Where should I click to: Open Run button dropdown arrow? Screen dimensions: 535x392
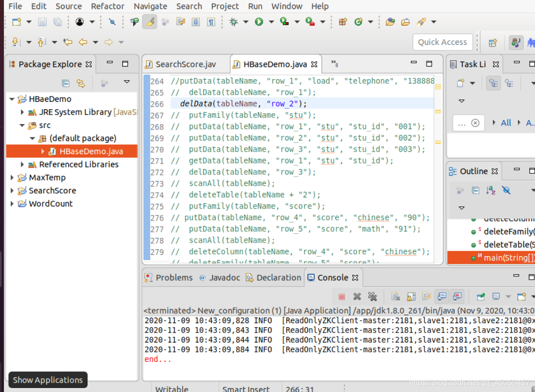[271, 22]
